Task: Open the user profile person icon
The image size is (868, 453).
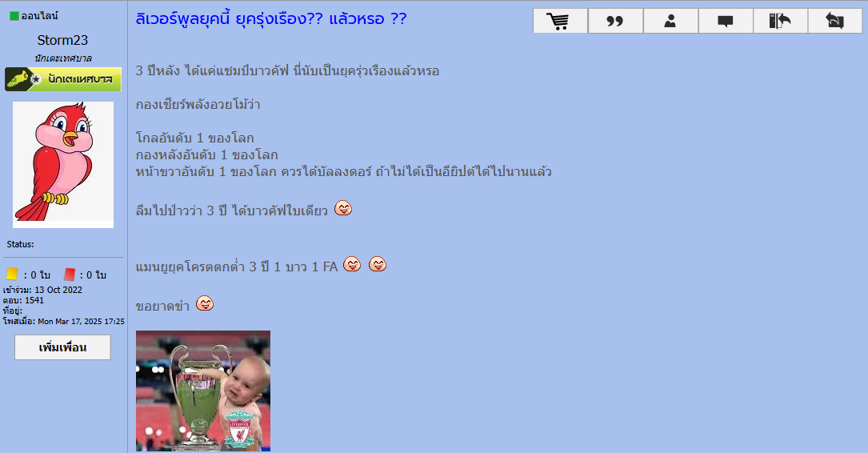Action: click(x=670, y=21)
